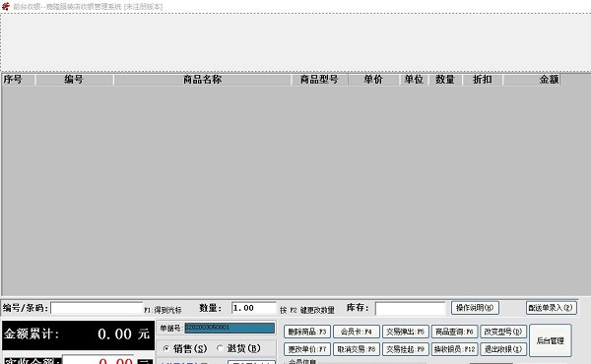Click the 商品名称 column header

tap(202, 80)
